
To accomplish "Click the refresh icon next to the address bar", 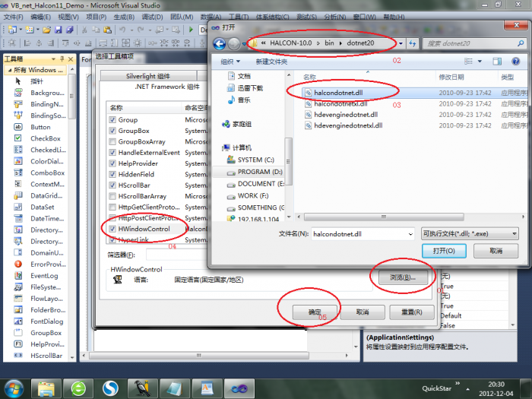I will pyautogui.click(x=412, y=43).
